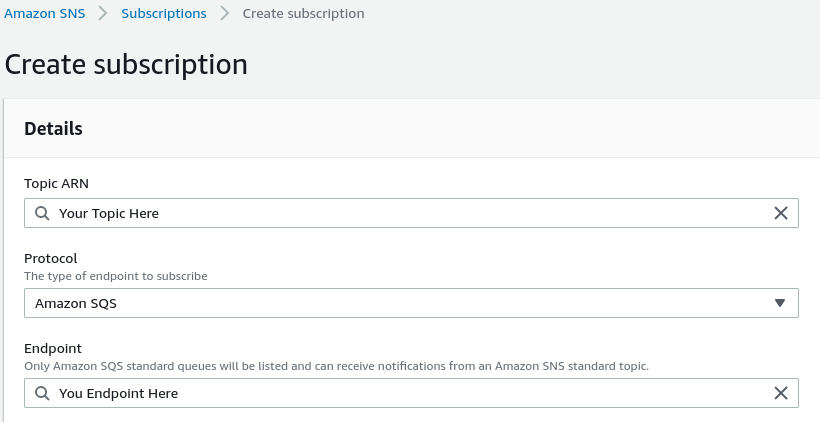Image resolution: width=820 pixels, height=422 pixels.
Task: Click the Endpoint helper description text
Action: (x=336, y=366)
